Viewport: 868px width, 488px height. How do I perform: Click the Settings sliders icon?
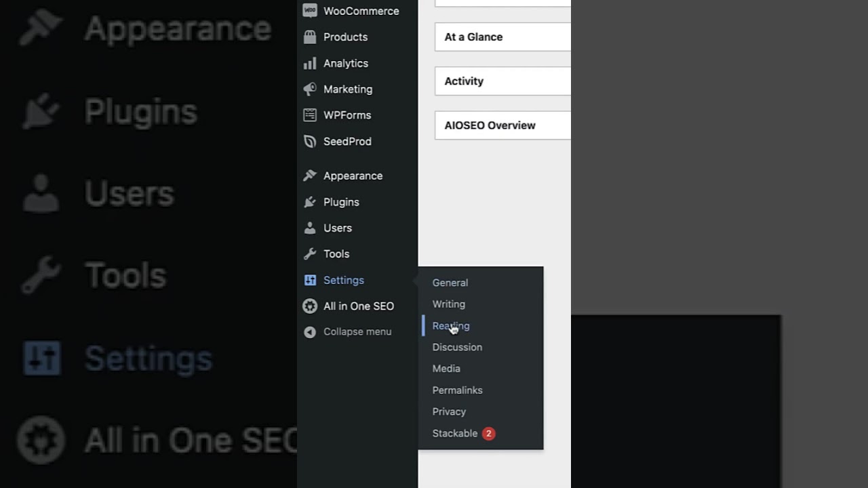pyautogui.click(x=310, y=280)
